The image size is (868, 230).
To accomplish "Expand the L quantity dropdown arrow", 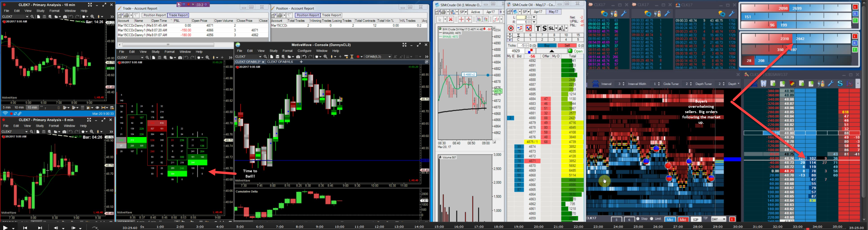I will [x=534, y=17].
